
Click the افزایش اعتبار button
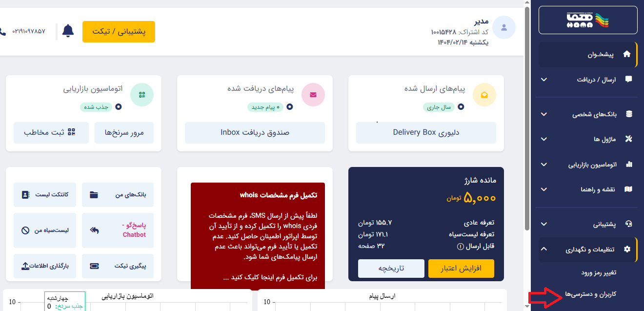(461, 269)
